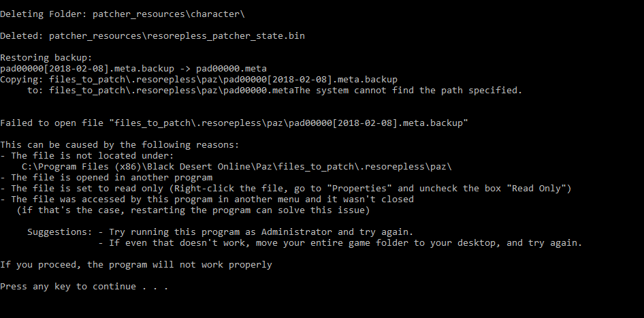Click the "Failed to open file" error line

(234, 123)
